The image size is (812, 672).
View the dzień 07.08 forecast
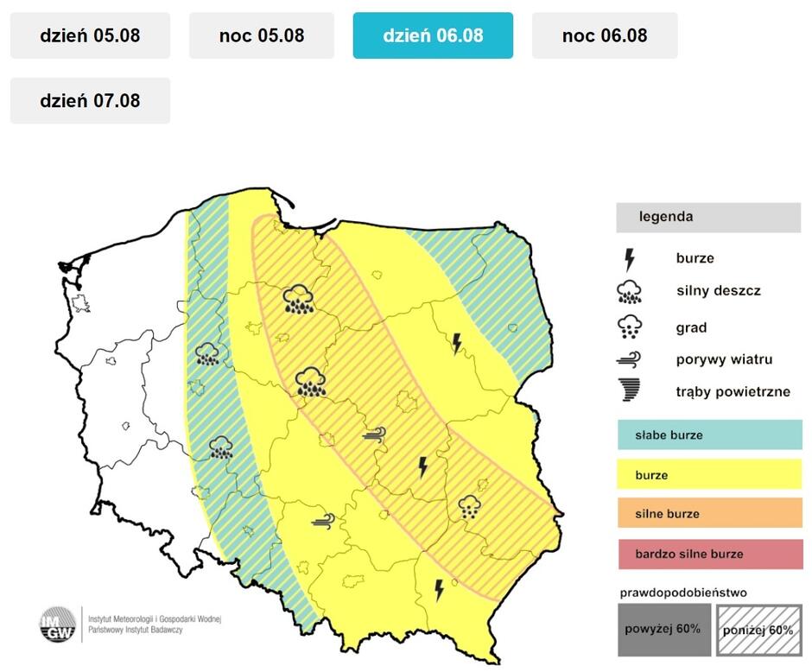[x=89, y=100]
